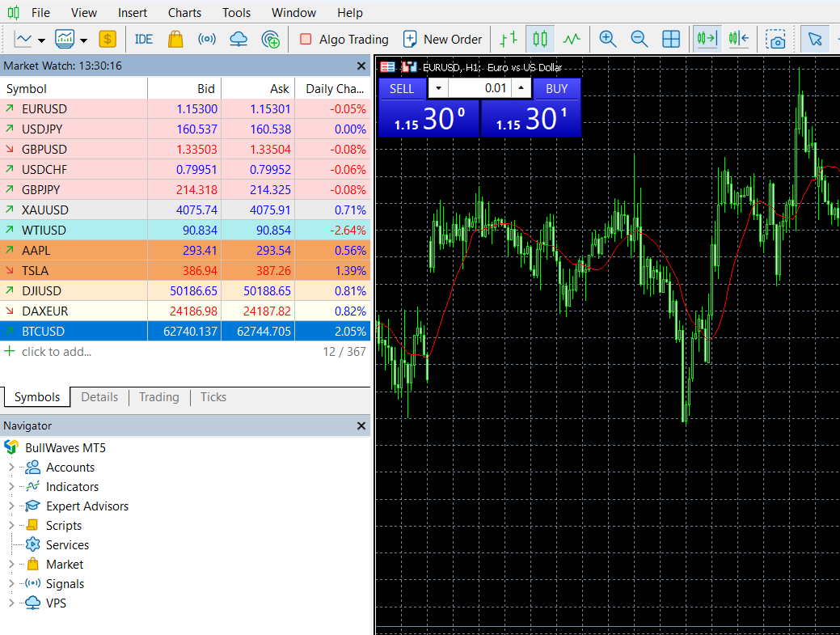Open the IDE MetaEditor button
Screen dimensions: 840x635
144,39
